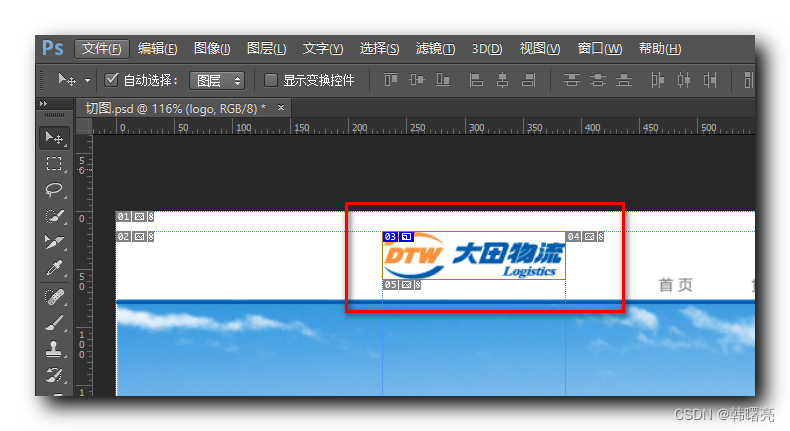Image resolution: width=790 pixels, height=431 pixels.
Task: Select the Spot Healing Brush tool
Action: pyautogui.click(x=54, y=296)
